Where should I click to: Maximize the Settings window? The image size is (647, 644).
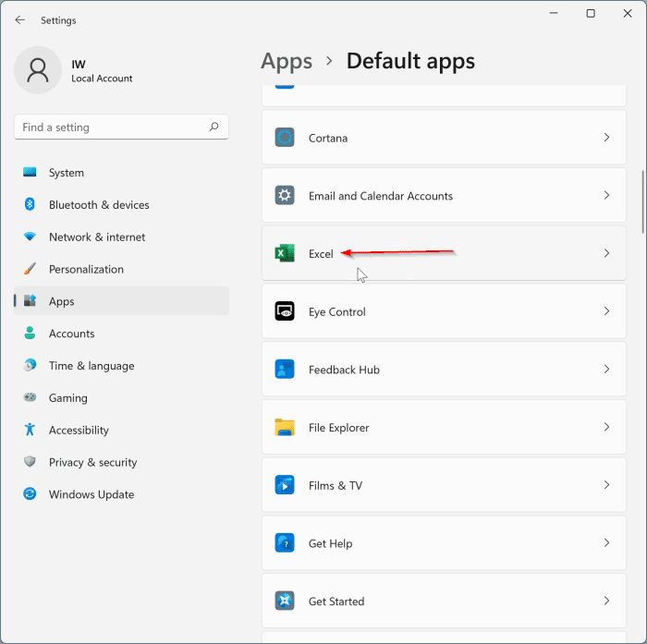[x=591, y=13]
